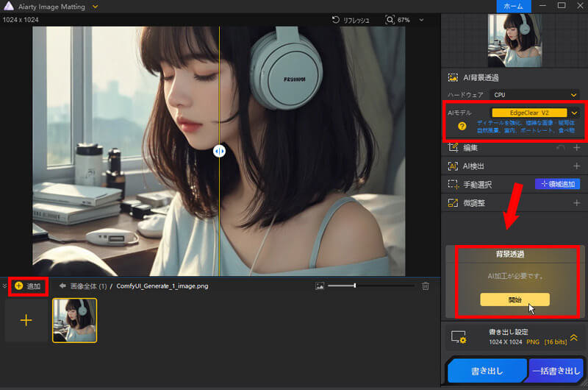Open the ハードウェア CPU dropdown
588x390 pixels.
(535, 95)
